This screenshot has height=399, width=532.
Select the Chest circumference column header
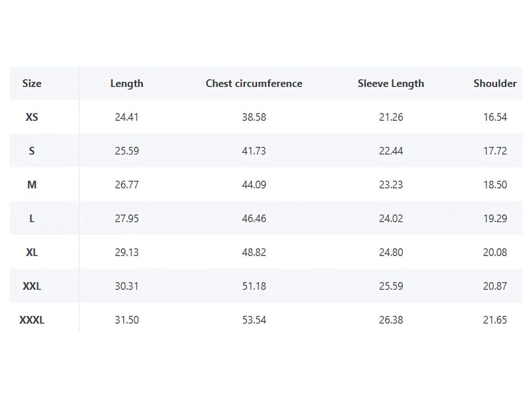(254, 84)
